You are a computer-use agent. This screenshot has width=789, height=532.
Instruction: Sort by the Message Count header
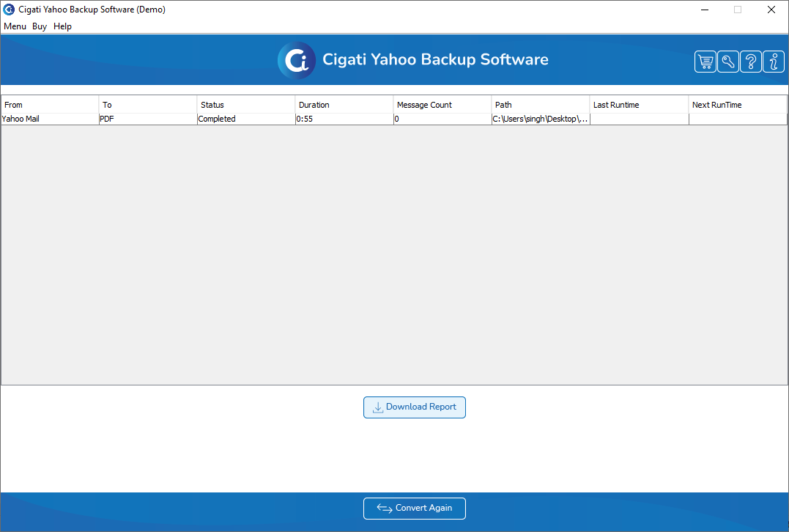pos(442,105)
